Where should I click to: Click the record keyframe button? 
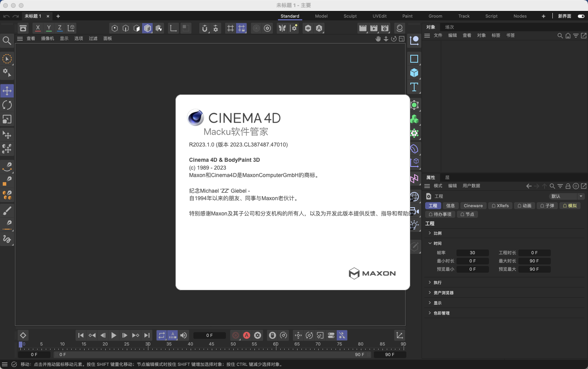(x=236, y=335)
